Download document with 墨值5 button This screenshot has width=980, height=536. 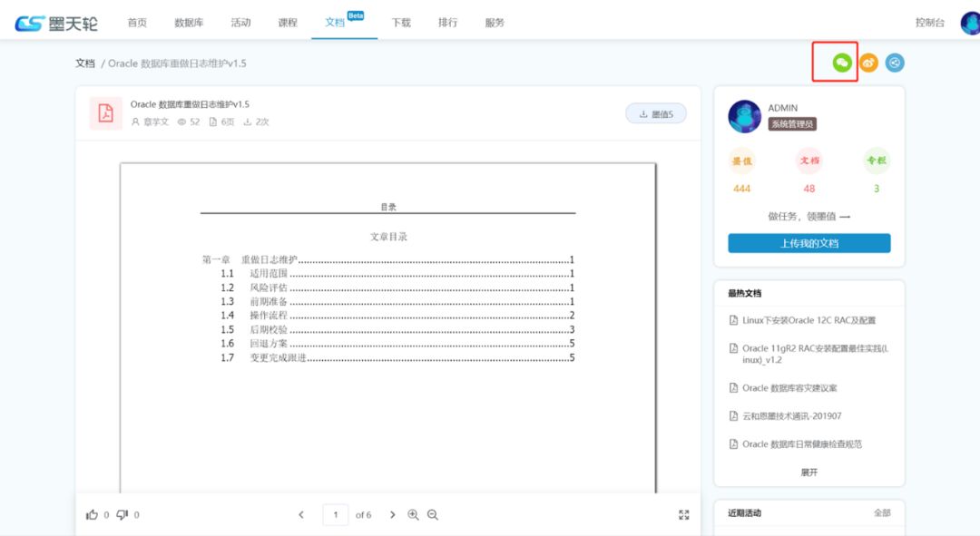pyautogui.click(x=656, y=113)
